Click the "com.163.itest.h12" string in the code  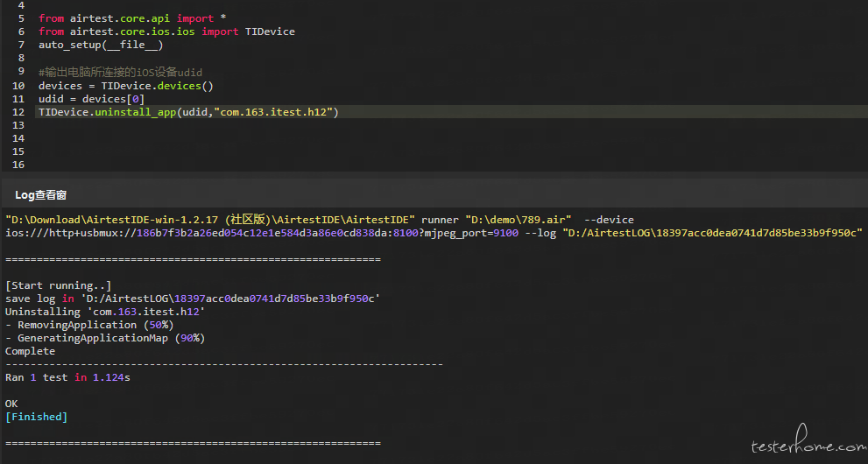273,112
